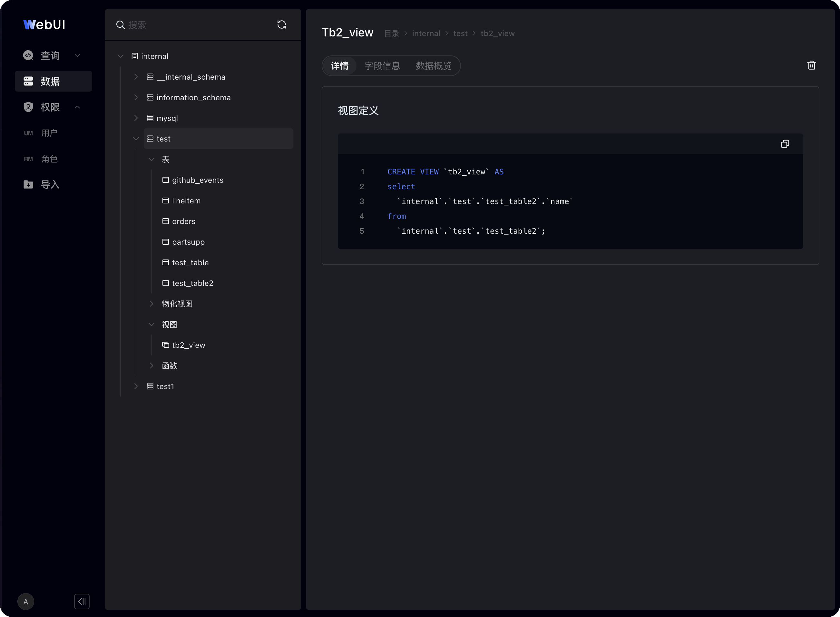Click the test database icon
Screen dimensions: 840x617
[150, 139]
